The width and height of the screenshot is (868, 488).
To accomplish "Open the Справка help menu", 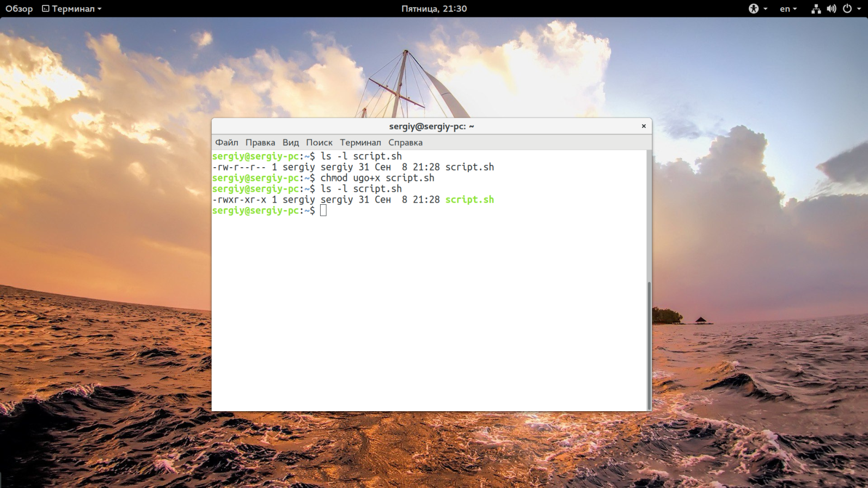I will (x=405, y=143).
